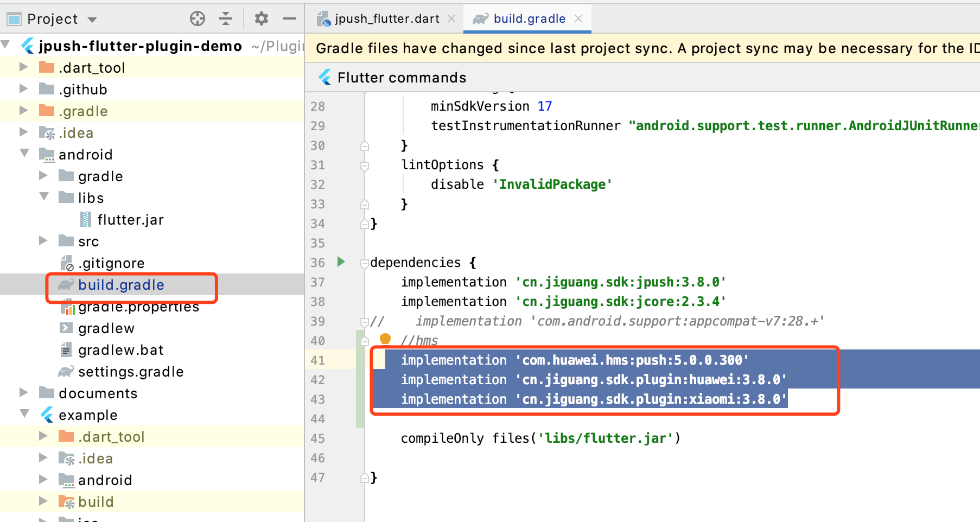Close the build.gradle tab
980x522 pixels.
point(578,19)
